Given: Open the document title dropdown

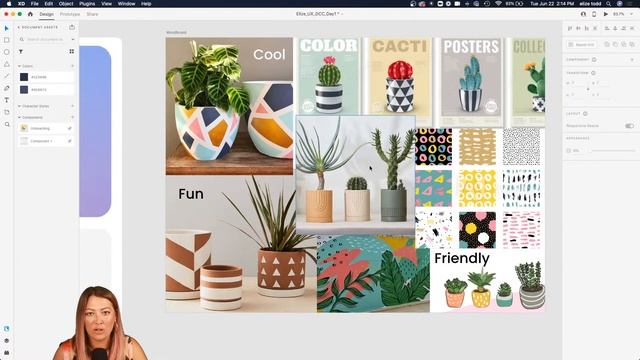Looking at the screenshot, I should [x=342, y=14].
